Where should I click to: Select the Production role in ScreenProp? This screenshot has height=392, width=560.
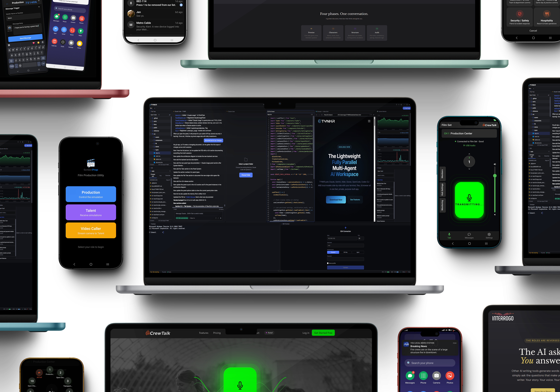pyautogui.click(x=91, y=194)
